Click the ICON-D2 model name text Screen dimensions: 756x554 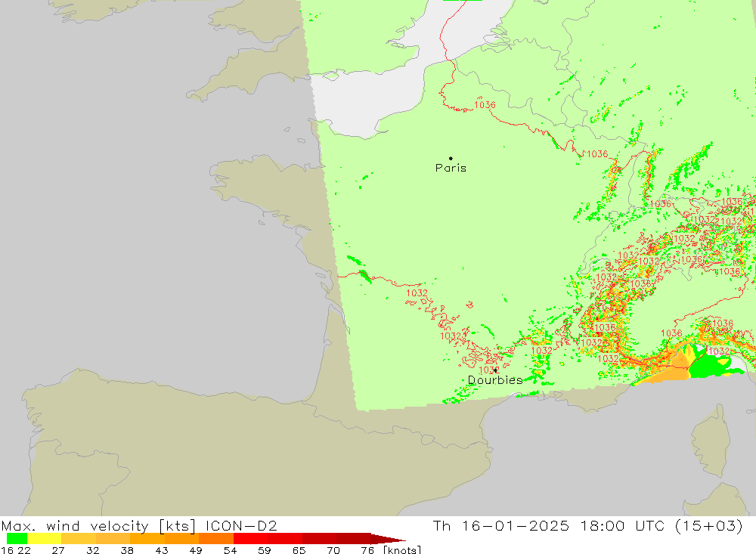tap(241, 525)
